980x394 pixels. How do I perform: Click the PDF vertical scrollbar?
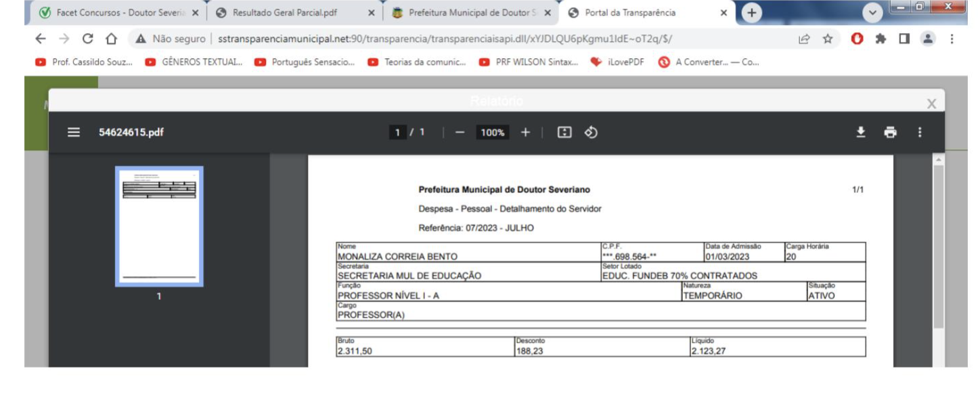click(x=938, y=244)
